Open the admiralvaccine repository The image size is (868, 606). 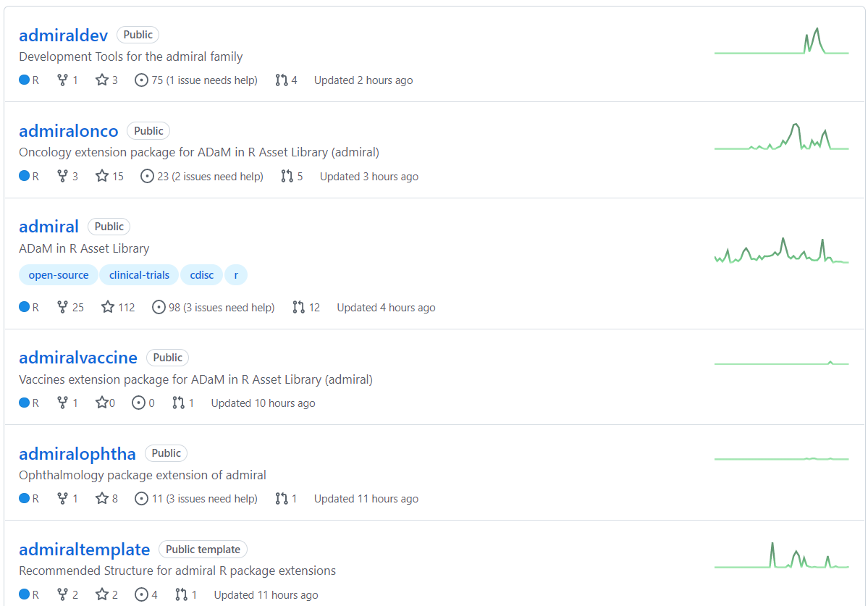pos(77,358)
